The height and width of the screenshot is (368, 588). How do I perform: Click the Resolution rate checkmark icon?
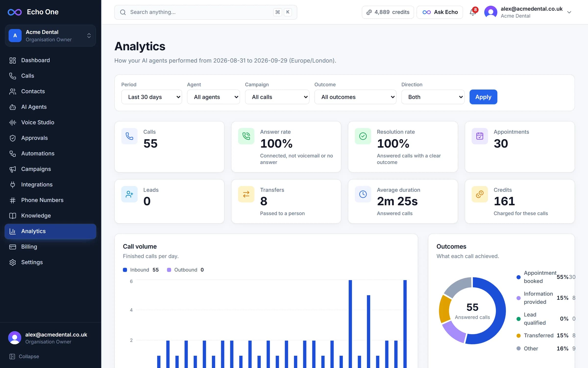(x=363, y=136)
